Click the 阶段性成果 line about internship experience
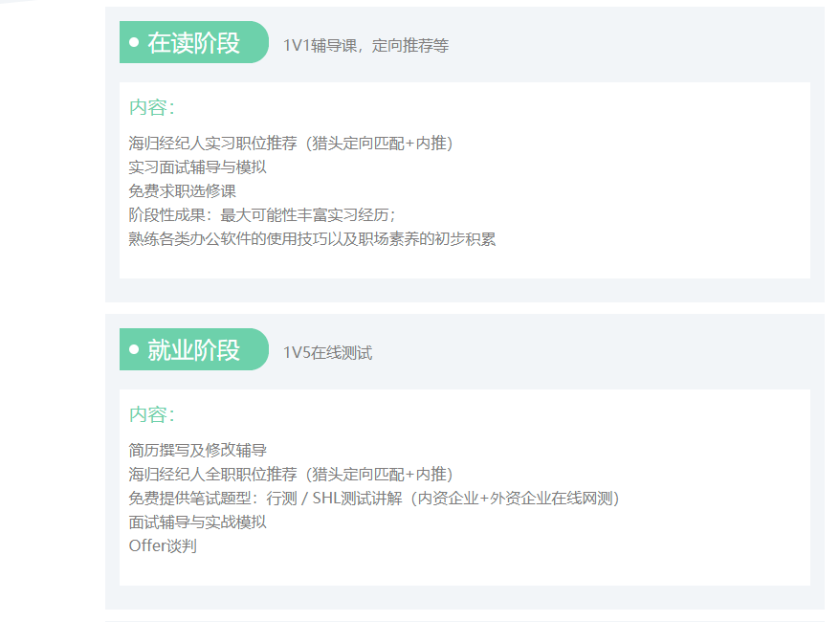The image size is (840, 622). (262, 215)
